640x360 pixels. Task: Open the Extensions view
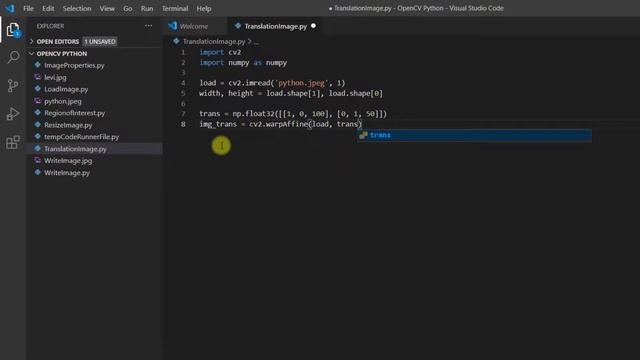13,142
